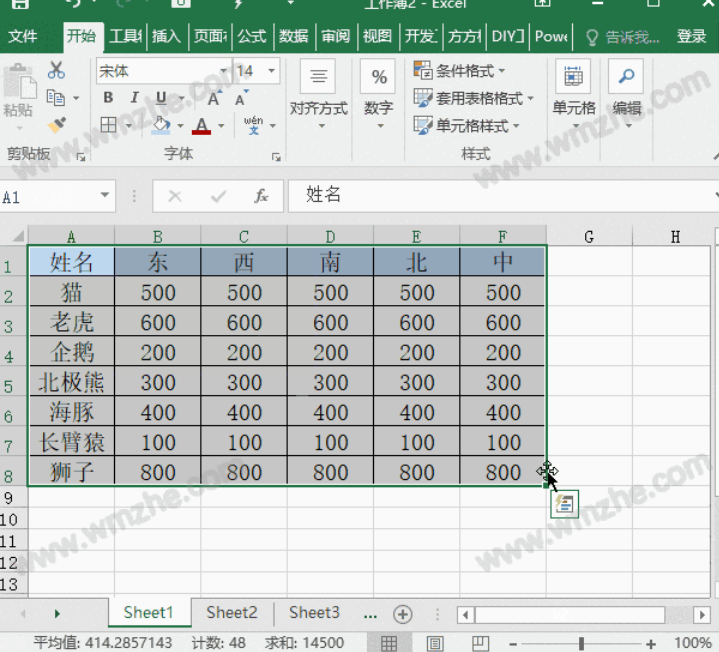The width and height of the screenshot is (719, 652).
Task: Click the zoom in plus button
Action: click(651, 644)
